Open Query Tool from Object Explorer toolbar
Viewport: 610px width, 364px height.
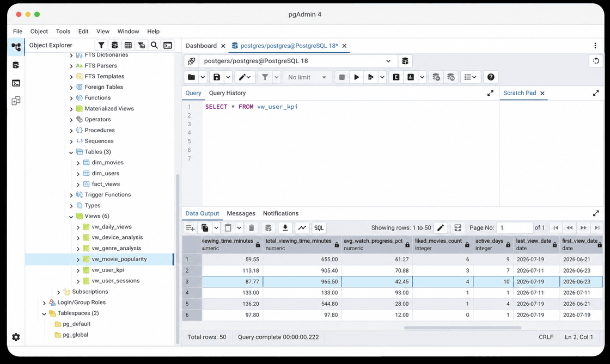click(x=115, y=45)
